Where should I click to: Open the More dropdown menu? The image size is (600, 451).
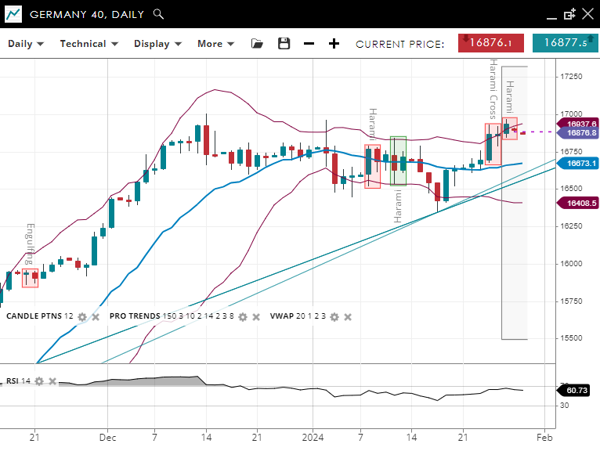click(x=216, y=44)
